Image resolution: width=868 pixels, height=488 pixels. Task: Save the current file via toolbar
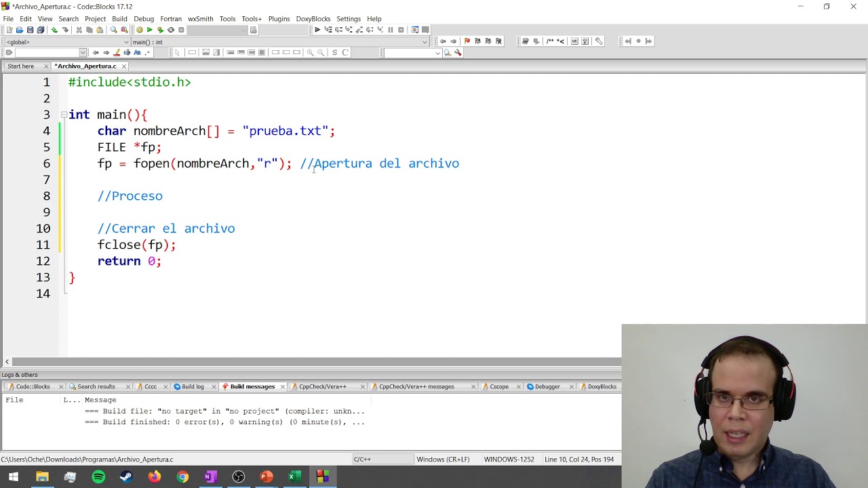(x=30, y=30)
